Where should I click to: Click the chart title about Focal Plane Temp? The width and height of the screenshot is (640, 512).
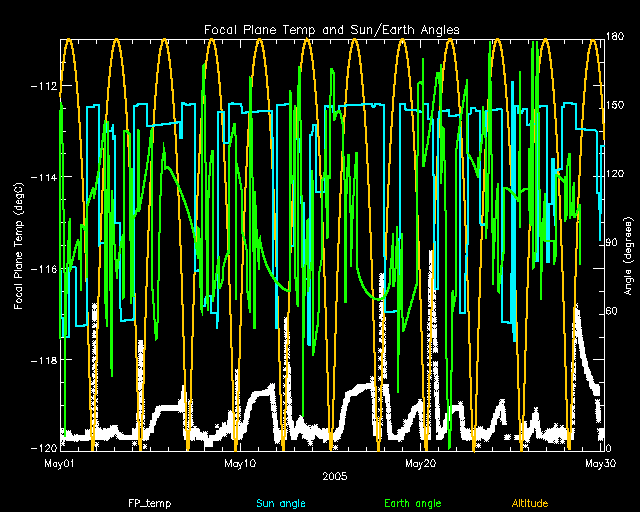[x=331, y=30]
